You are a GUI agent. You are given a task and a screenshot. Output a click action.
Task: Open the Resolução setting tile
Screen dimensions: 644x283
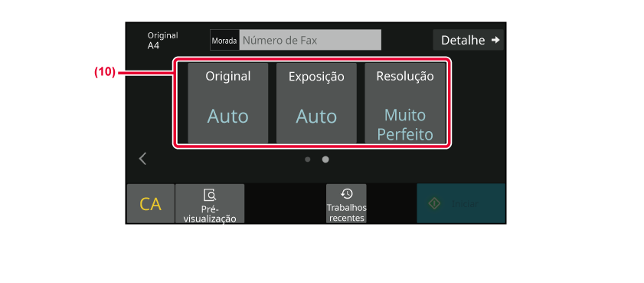(x=405, y=103)
